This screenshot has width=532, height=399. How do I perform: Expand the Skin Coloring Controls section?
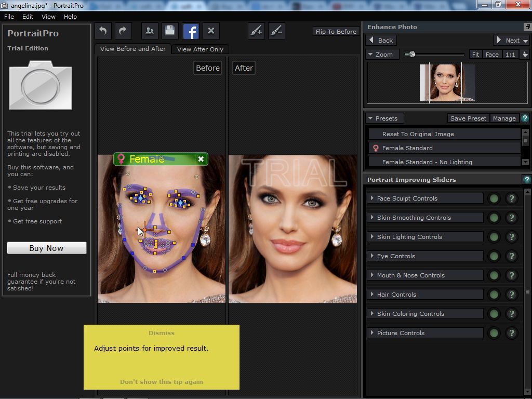pyautogui.click(x=425, y=314)
